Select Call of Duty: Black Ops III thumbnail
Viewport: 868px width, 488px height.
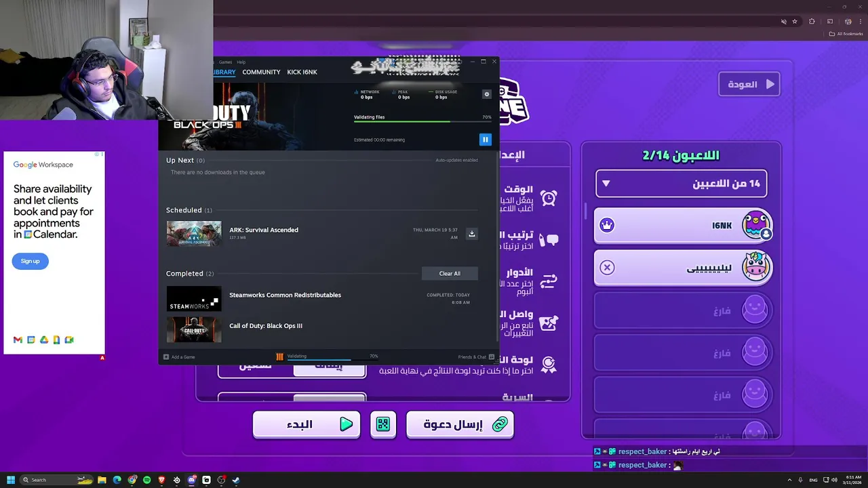tap(194, 330)
